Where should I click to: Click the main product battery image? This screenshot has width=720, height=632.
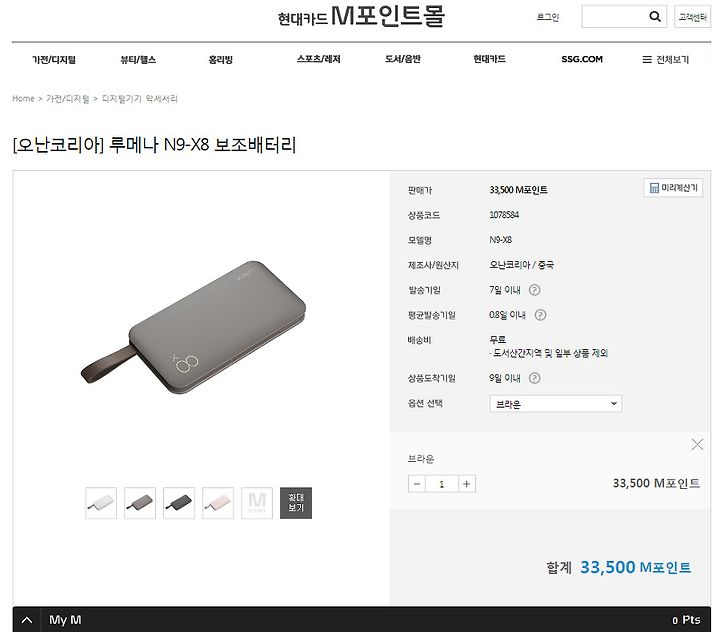193,327
